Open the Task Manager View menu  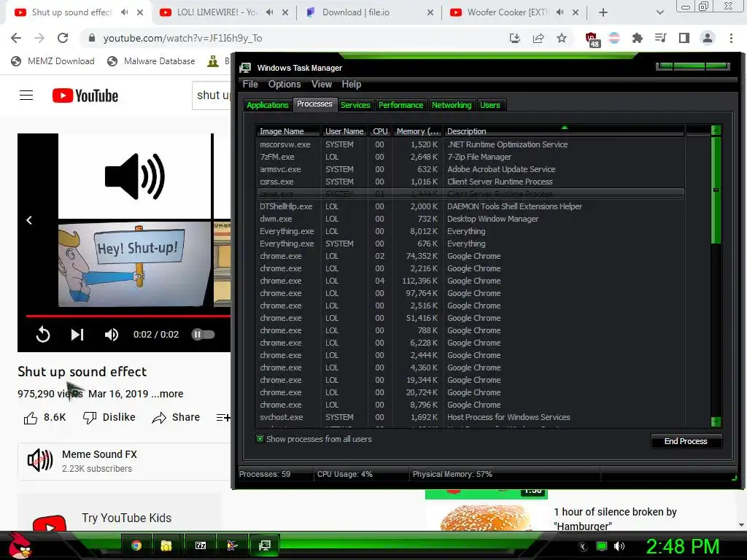[x=322, y=85]
